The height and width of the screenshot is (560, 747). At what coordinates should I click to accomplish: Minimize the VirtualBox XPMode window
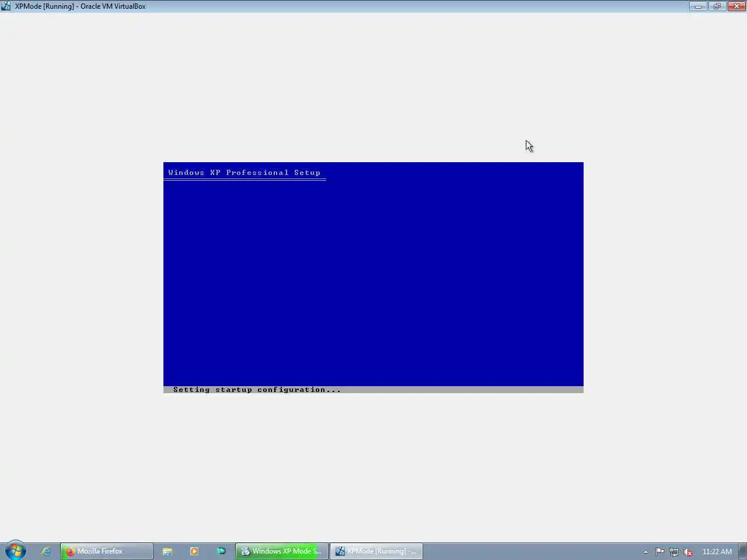click(x=698, y=6)
